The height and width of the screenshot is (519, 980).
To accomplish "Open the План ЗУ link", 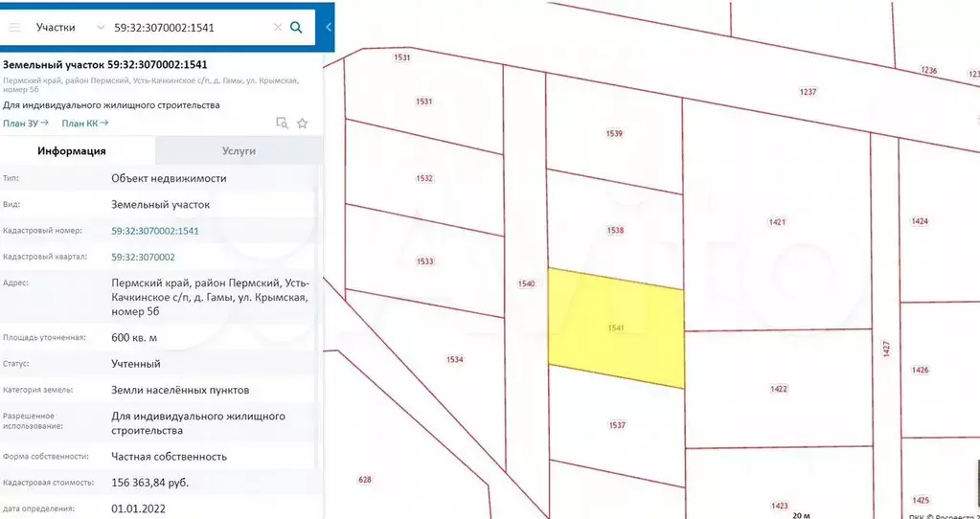I will coord(26,123).
